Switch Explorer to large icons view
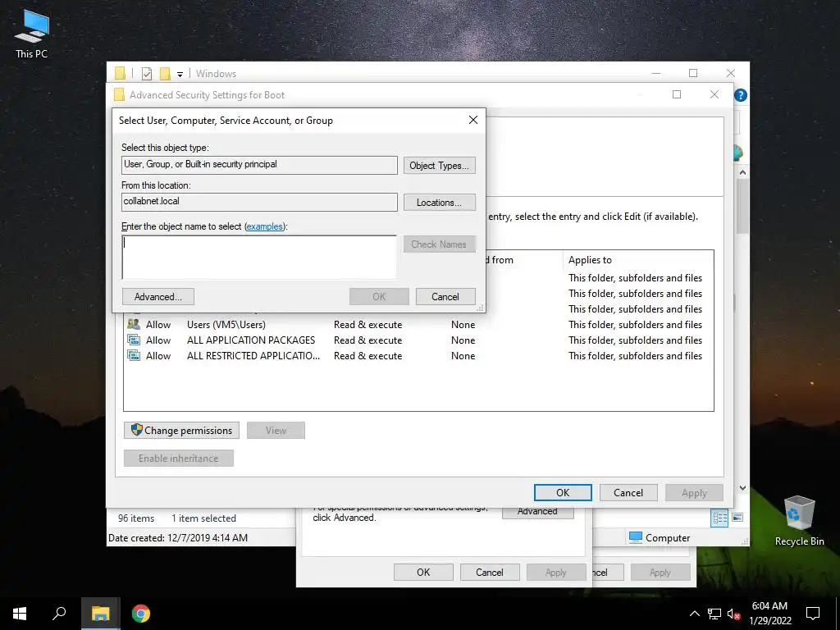This screenshot has width=840, height=630. 737,517
